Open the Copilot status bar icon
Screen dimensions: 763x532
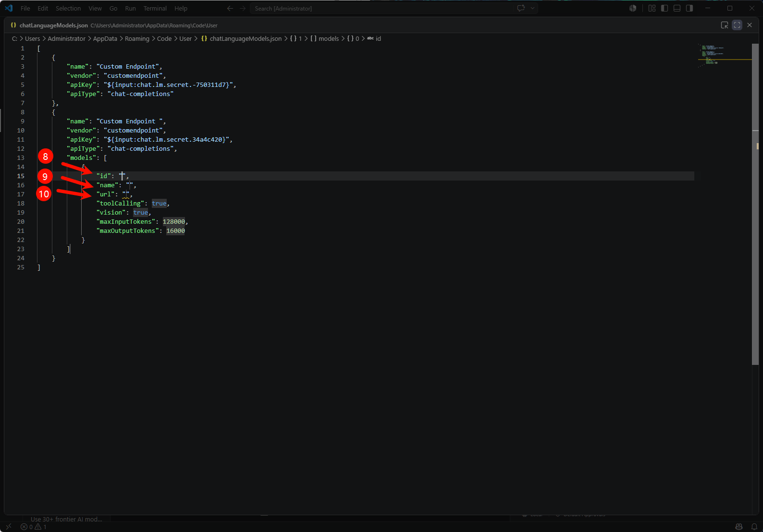pyautogui.click(x=739, y=527)
